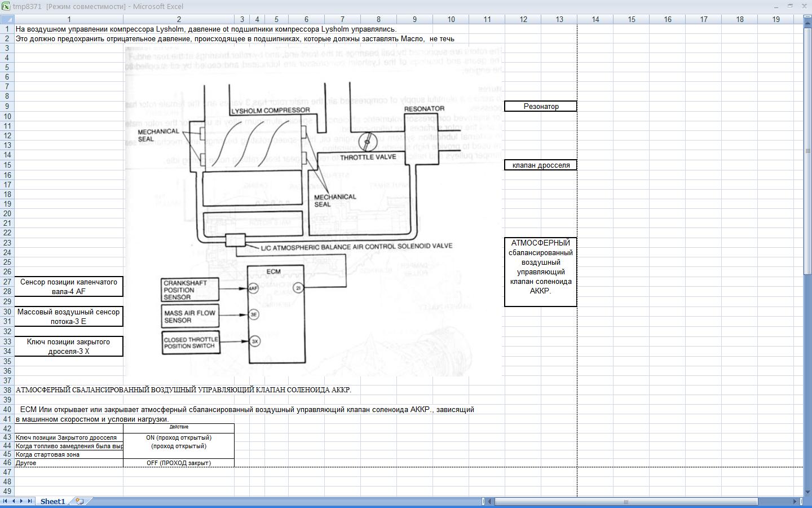This screenshot has width=812, height=508.
Task: Select row header 9
Action: click(7, 106)
